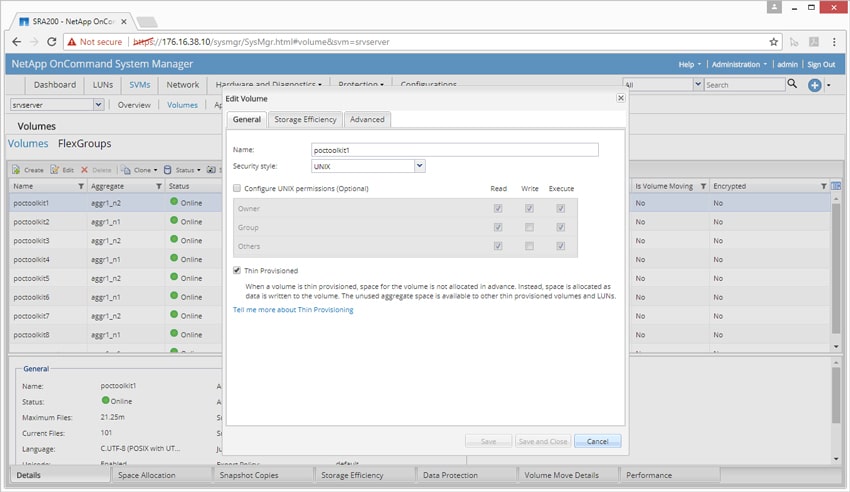Open the Help menu
The height and width of the screenshot is (492, 850).
tap(690, 64)
